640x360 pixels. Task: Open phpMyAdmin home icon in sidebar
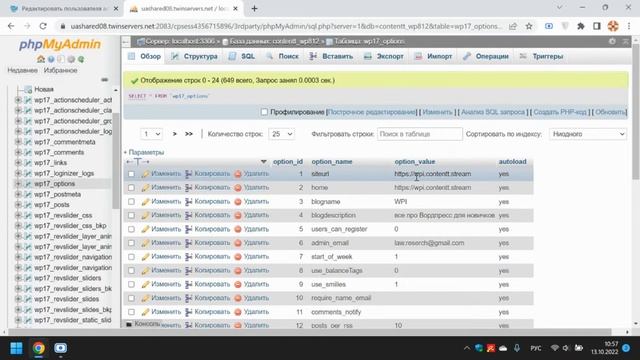click(41, 59)
